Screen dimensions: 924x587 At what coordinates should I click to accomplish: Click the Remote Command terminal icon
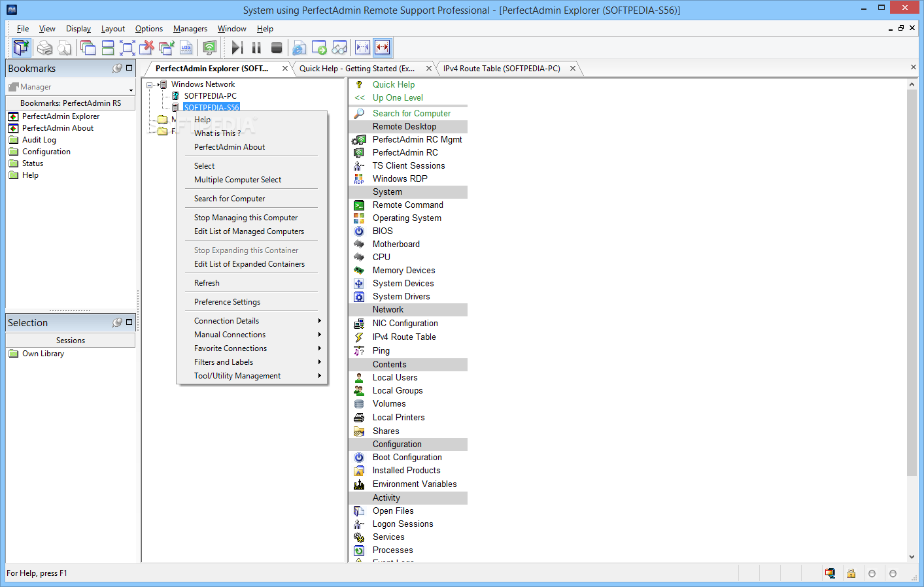(x=359, y=205)
